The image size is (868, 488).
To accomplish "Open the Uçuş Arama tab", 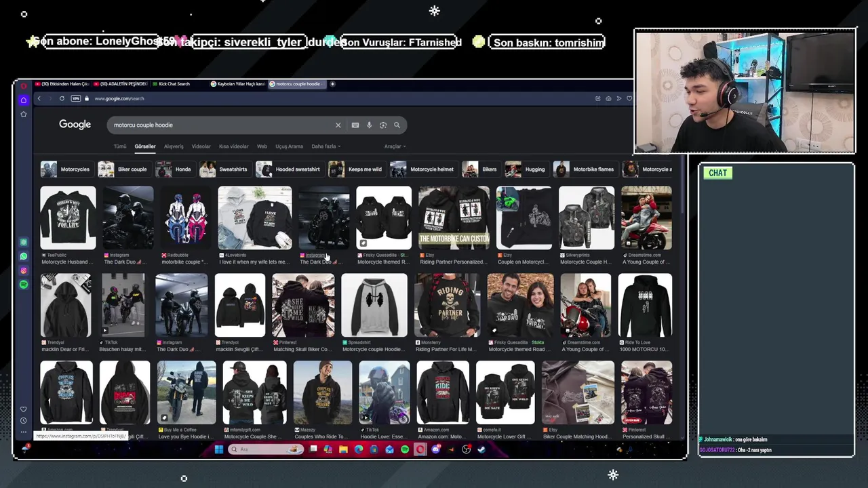I will [289, 146].
